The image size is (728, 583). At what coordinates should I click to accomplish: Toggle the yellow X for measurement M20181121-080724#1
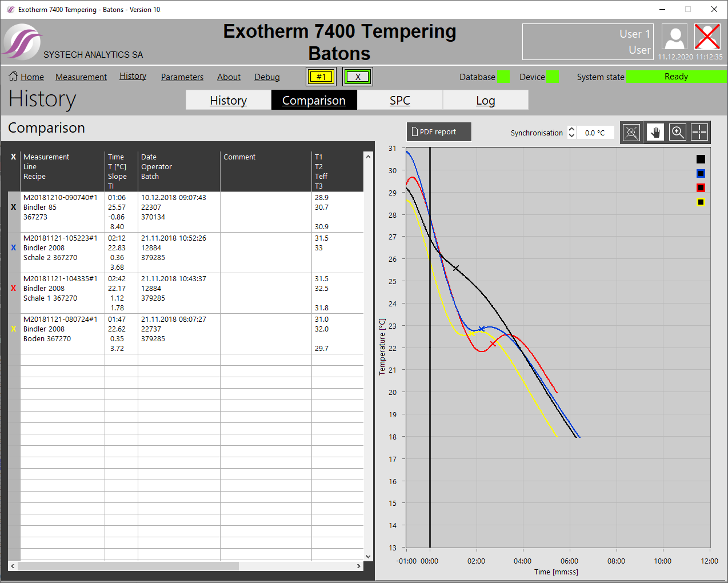[14, 329]
